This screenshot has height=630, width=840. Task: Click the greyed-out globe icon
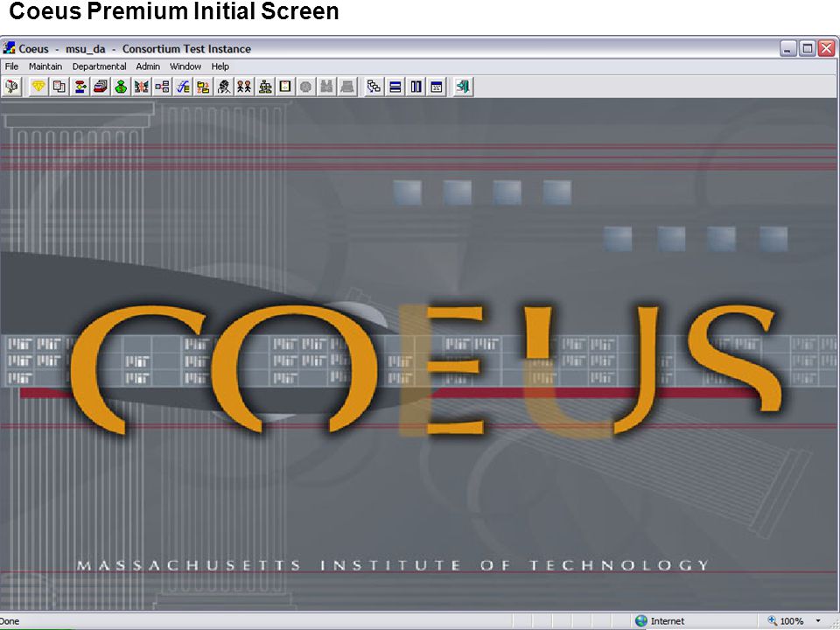tap(306, 87)
